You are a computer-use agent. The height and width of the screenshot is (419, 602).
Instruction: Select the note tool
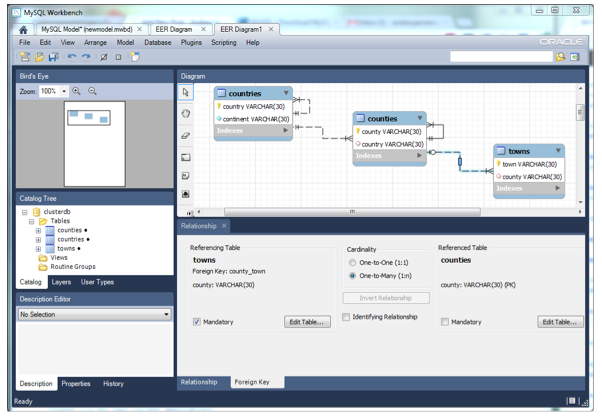click(x=186, y=176)
